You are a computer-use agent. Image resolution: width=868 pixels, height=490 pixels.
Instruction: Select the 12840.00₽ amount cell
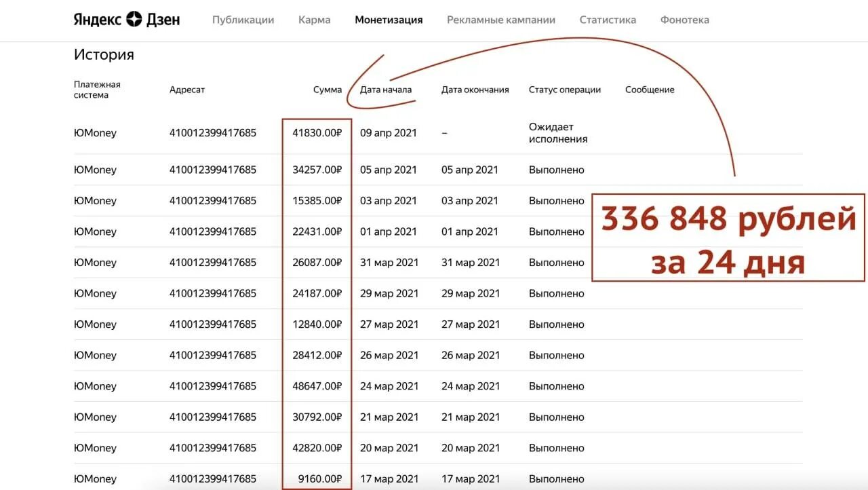coord(317,324)
